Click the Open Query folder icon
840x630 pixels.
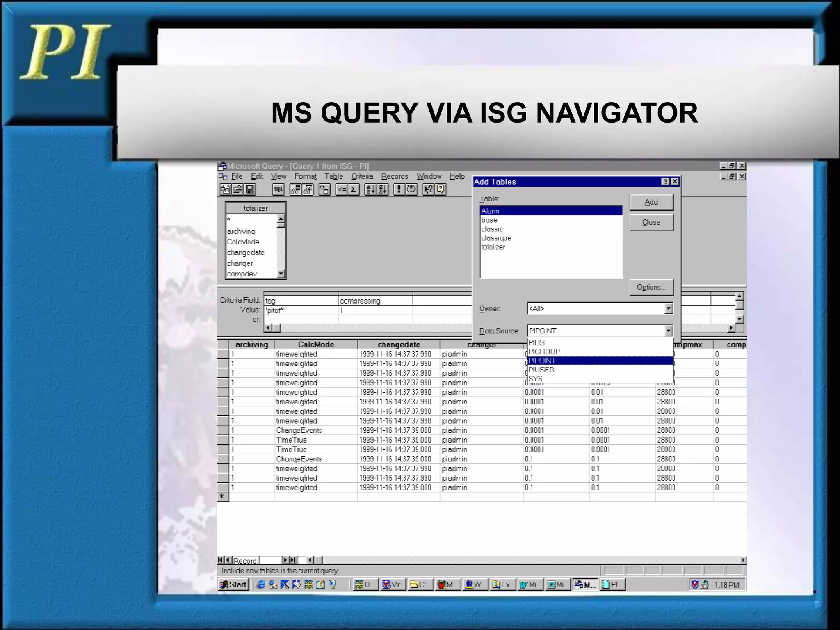[x=237, y=189]
